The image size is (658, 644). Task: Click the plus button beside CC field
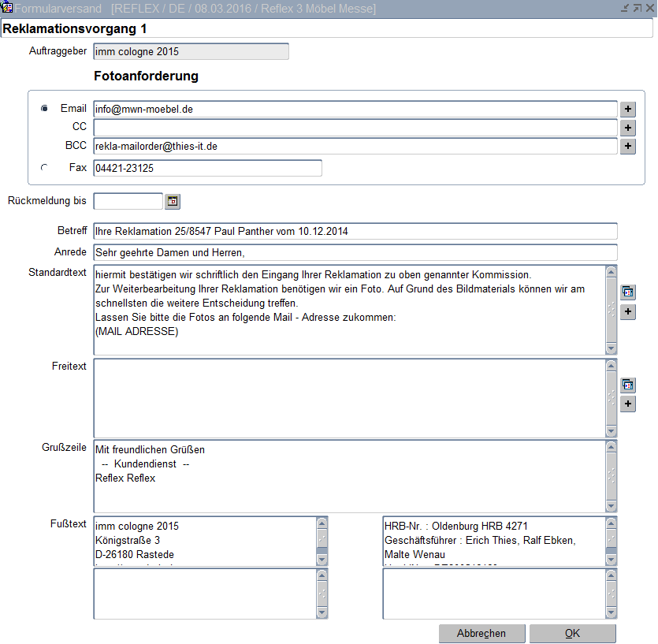[x=628, y=128]
